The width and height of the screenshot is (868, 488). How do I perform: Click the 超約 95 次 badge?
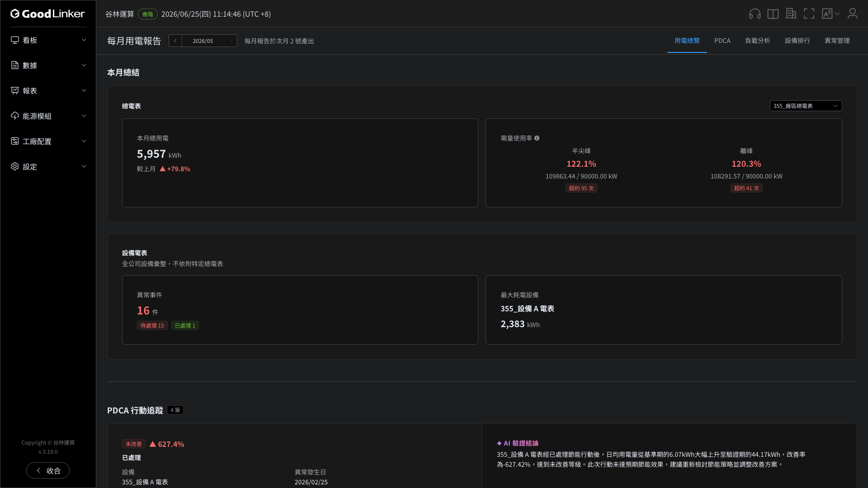(581, 188)
